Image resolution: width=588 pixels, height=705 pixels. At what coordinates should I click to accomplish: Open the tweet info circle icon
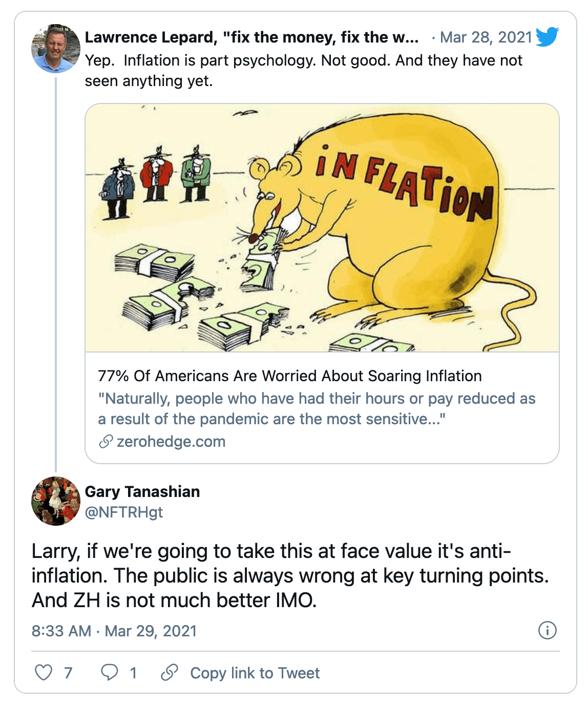(548, 630)
